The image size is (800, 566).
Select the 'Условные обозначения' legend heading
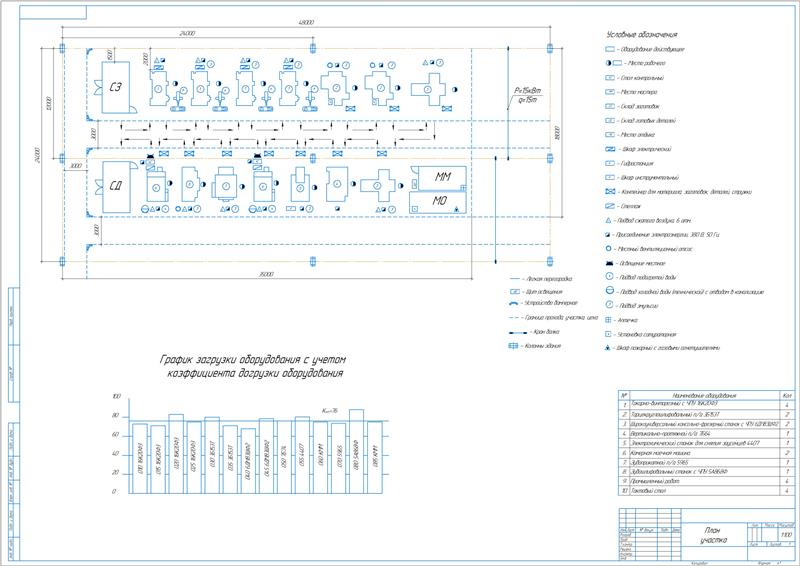click(x=642, y=35)
